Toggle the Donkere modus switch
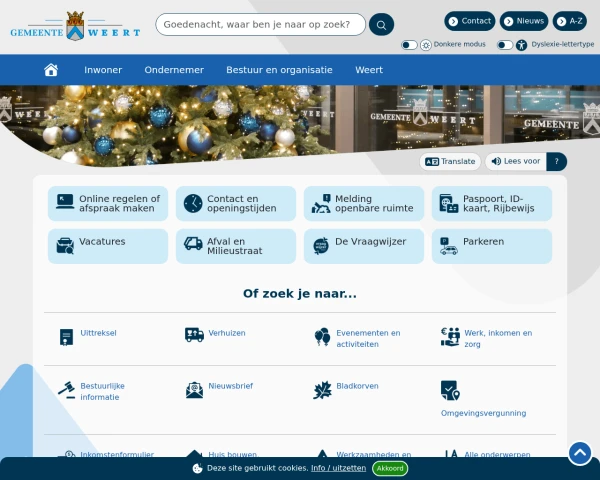 pos(409,45)
